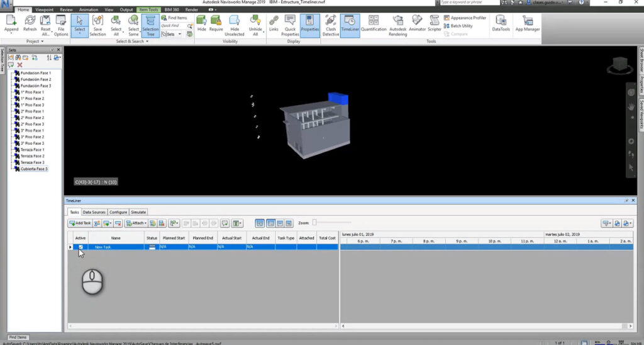Screen dimensions: 644x345
Task: Open the Clash Detective tool
Action: (330, 25)
